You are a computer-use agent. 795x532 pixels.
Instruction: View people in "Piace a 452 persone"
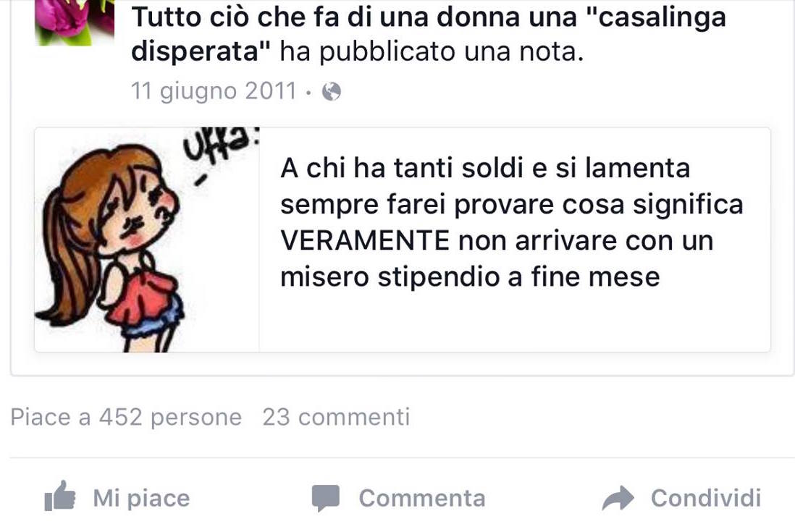pyautogui.click(x=126, y=417)
